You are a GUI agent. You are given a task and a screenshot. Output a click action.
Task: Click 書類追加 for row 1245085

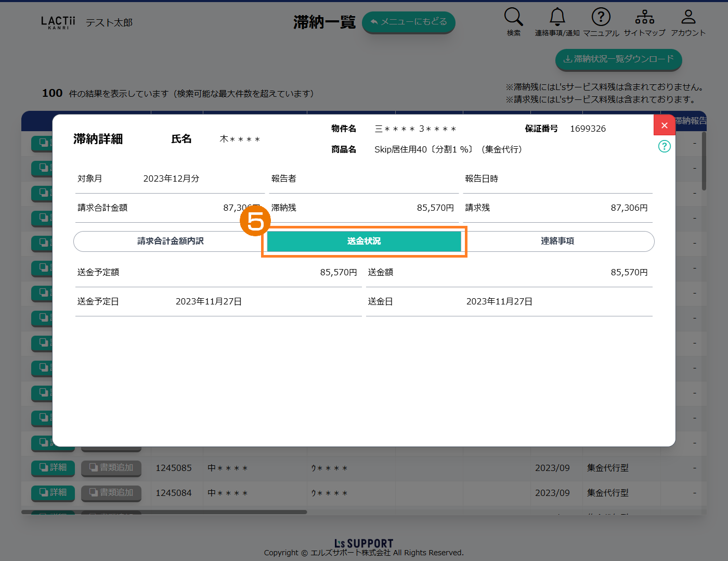click(x=111, y=468)
